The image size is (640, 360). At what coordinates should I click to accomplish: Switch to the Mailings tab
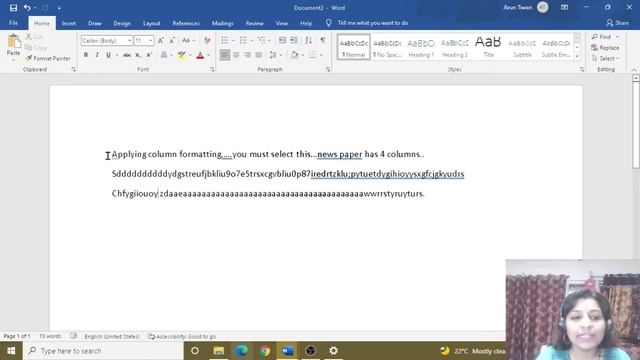(222, 23)
